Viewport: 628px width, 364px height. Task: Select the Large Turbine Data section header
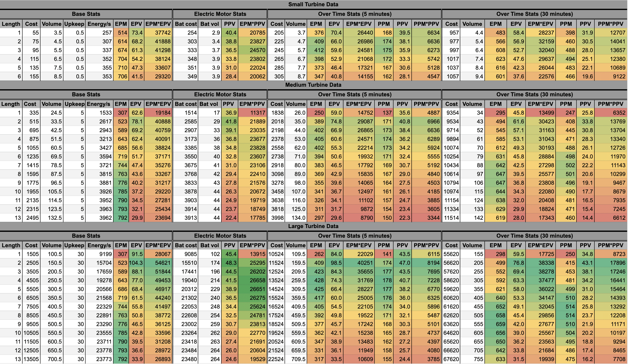(314, 226)
